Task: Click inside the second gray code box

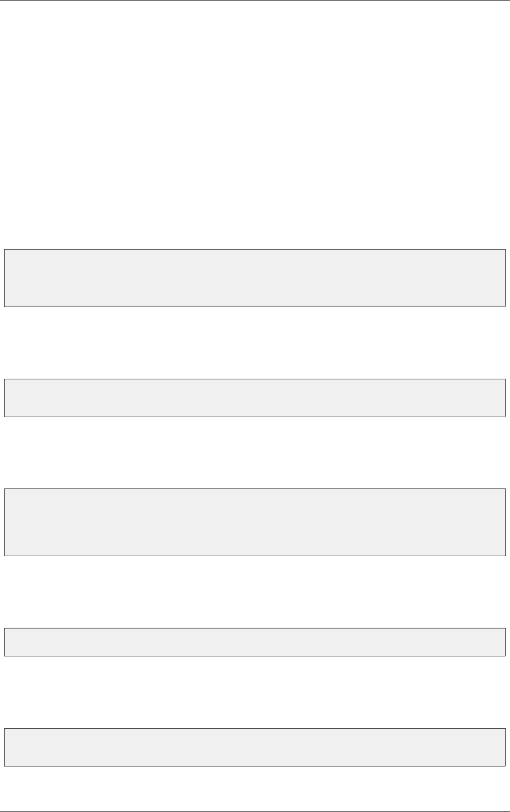Action: click(x=255, y=398)
